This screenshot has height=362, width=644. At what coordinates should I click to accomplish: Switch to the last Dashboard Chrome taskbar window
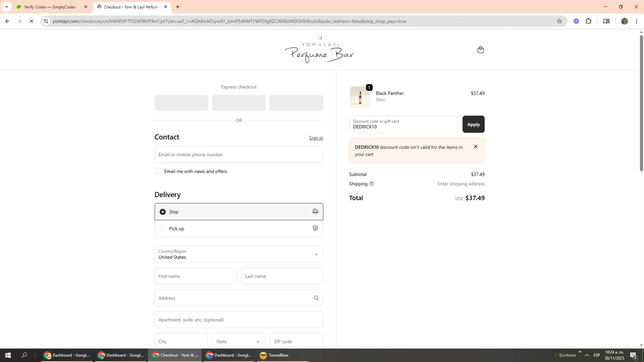pos(229,355)
